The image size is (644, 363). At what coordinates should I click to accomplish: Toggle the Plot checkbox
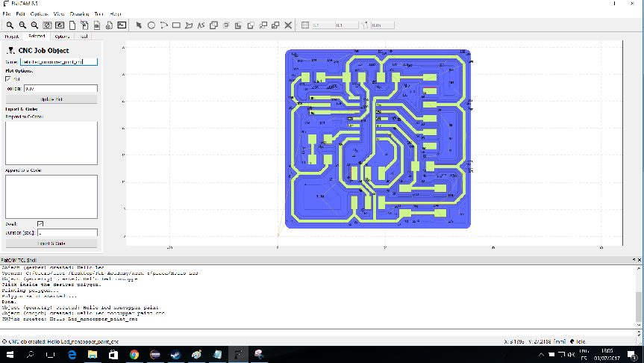tap(8, 78)
